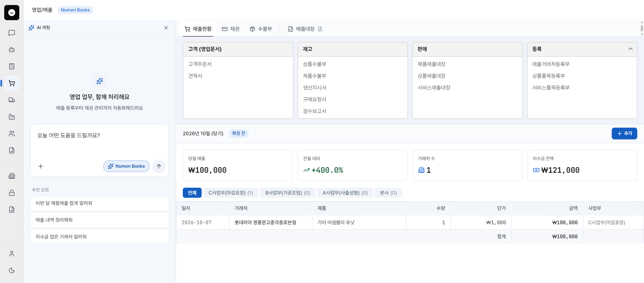Image resolution: width=644 pixels, height=283 pixels.
Task: Open the factory production icon in sidebar
Action: [12, 117]
